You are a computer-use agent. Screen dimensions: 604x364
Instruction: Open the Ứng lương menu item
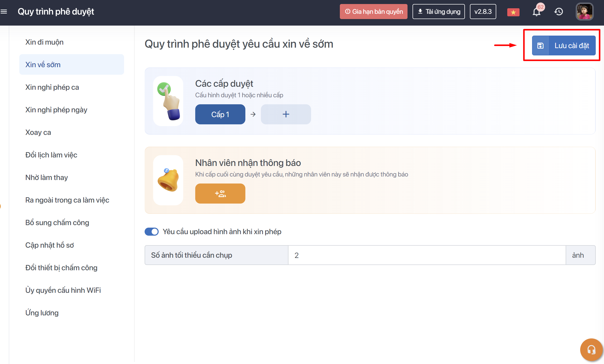tap(42, 313)
